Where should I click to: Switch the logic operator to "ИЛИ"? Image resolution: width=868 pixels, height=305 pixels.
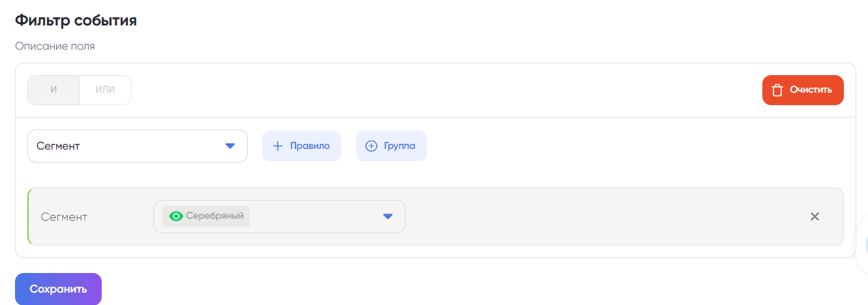point(105,90)
